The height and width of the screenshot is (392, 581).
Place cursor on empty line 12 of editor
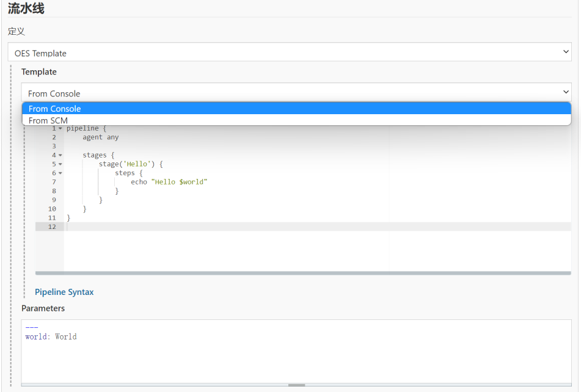pyautogui.click(x=319, y=227)
